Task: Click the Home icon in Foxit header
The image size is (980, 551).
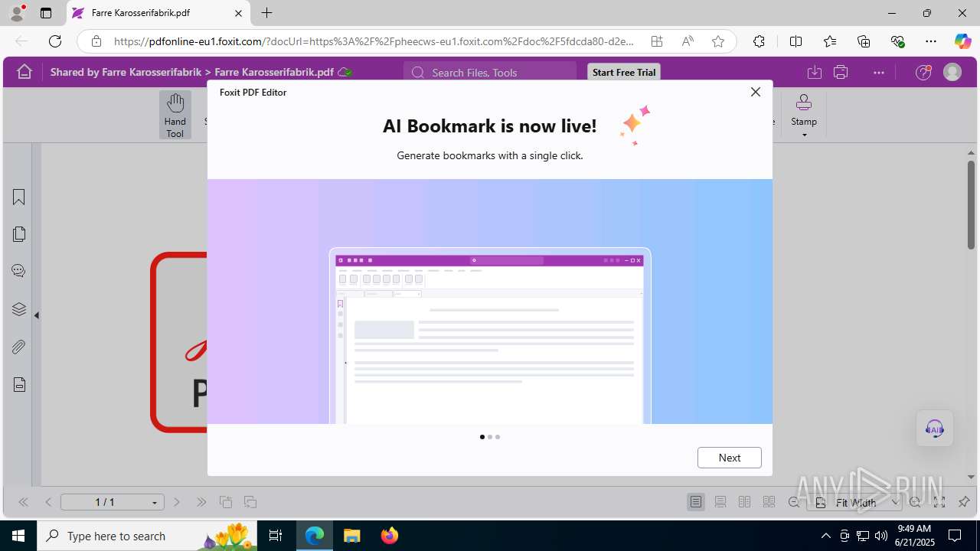Action: pos(24,72)
